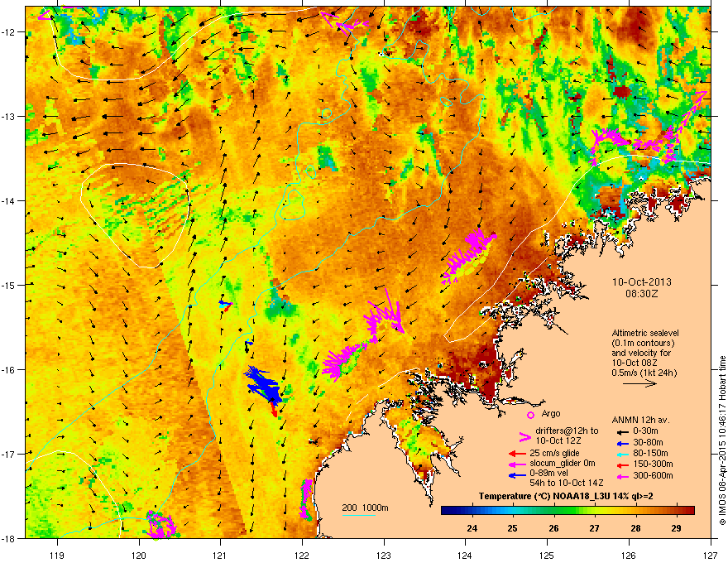728x563 pixels.
Task: Click the blue arrow beside ANMN 30-80m
Action: point(621,443)
